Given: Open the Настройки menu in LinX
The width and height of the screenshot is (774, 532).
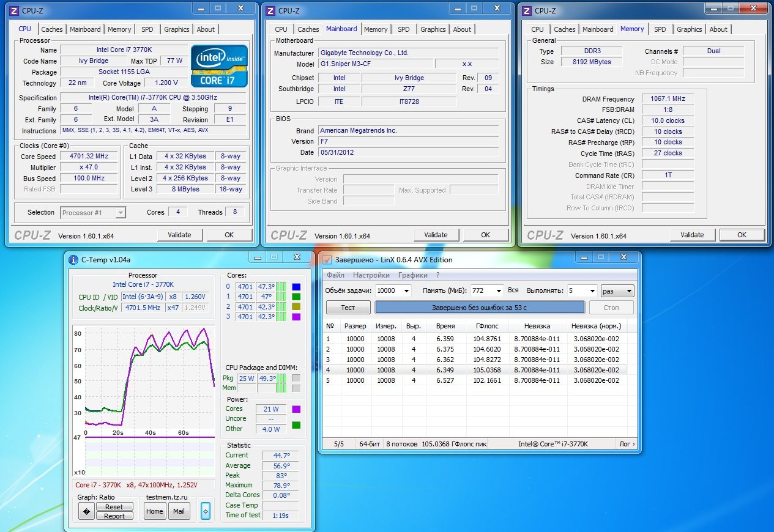Looking at the screenshot, I should coord(371,275).
